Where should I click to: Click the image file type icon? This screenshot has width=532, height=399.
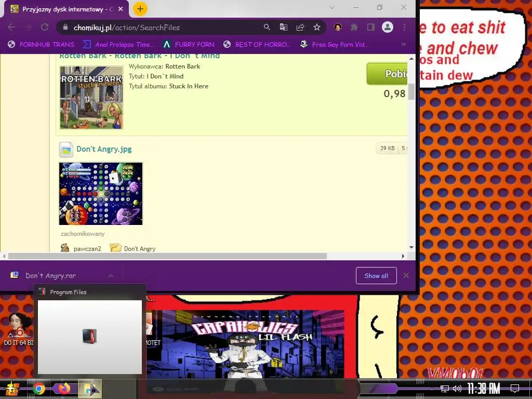pyautogui.click(x=66, y=149)
